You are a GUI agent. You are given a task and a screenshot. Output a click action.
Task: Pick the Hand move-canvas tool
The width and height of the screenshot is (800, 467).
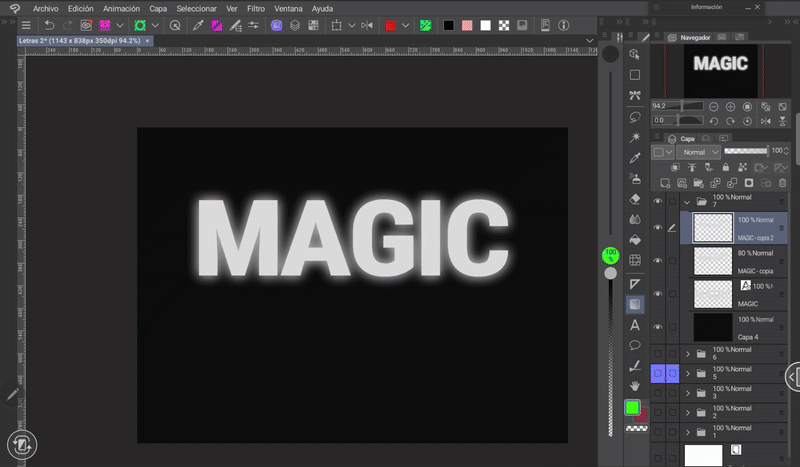(634, 386)
